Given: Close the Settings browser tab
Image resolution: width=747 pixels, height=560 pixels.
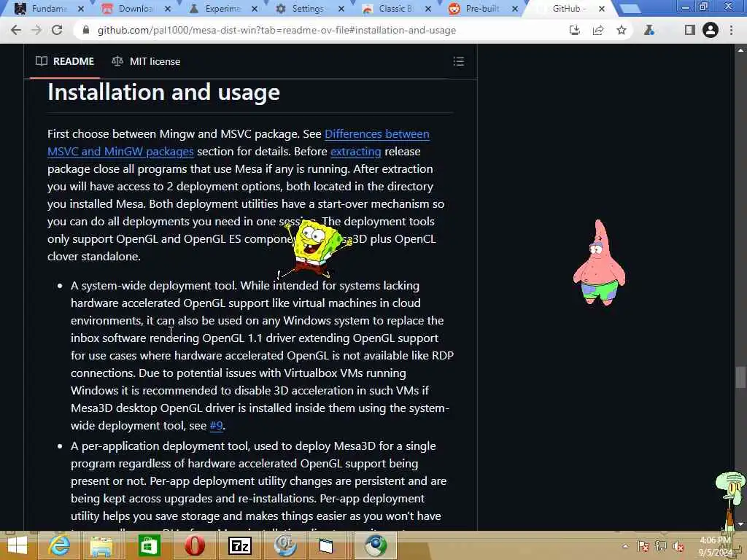Looking at the screenshot, I should point(341,9).
